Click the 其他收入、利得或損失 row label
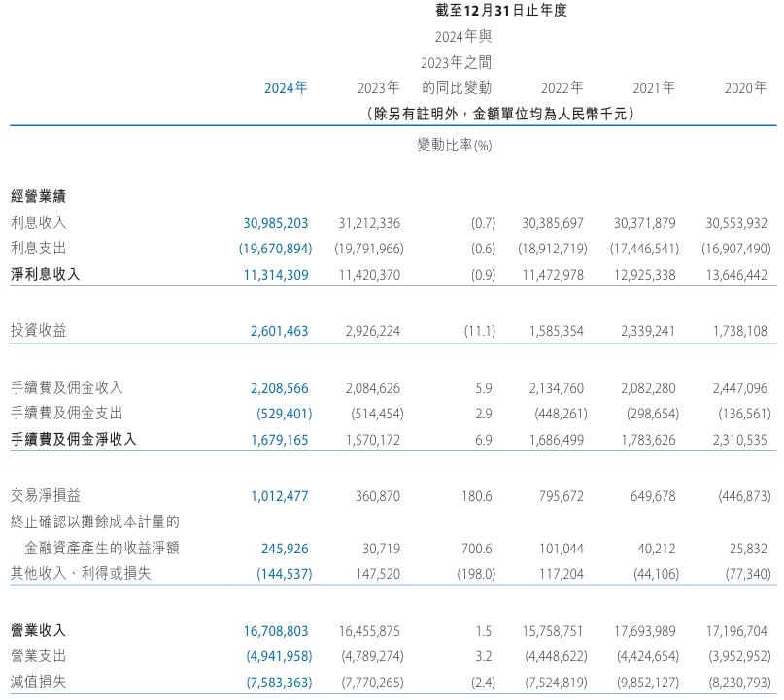Viewport: 784px width, 700px height. point(80,574)
